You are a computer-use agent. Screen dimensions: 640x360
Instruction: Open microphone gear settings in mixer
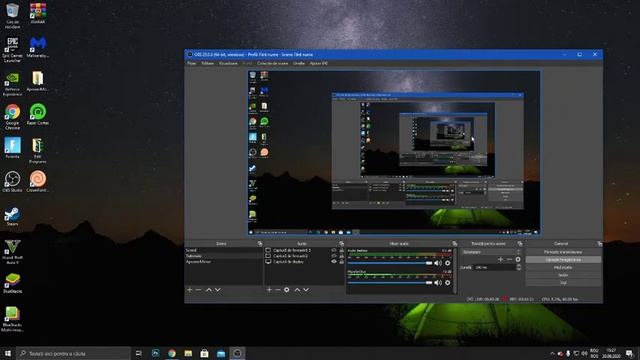click(x=448, y=282)
